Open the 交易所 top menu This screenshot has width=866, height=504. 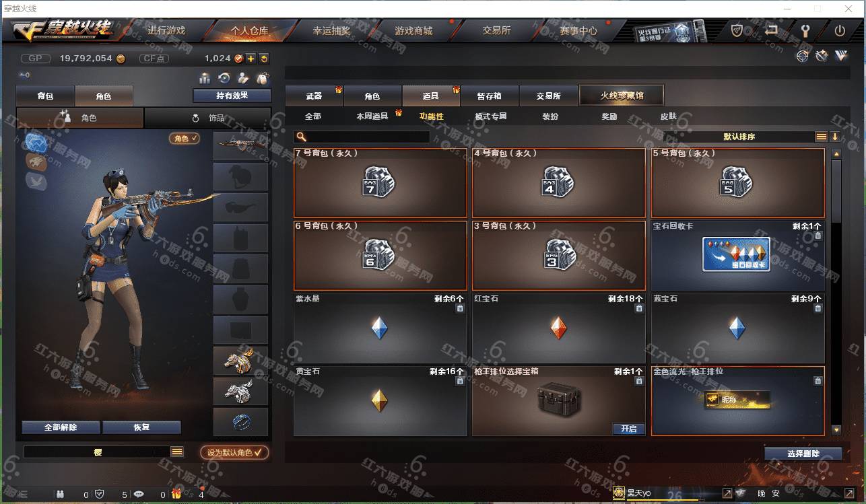pos(496,30)
